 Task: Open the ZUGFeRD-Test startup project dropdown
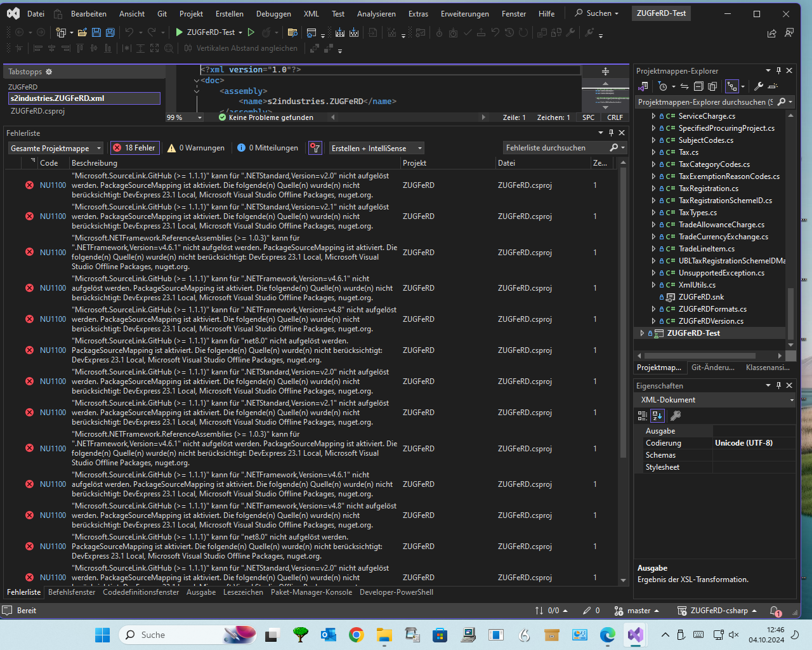click(x=240, y=32)
